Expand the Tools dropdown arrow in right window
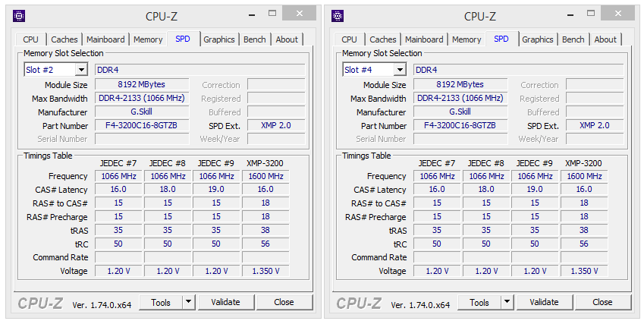Image resolution: width=644 pixels, height=321 pixels. [x=507, y=302]
